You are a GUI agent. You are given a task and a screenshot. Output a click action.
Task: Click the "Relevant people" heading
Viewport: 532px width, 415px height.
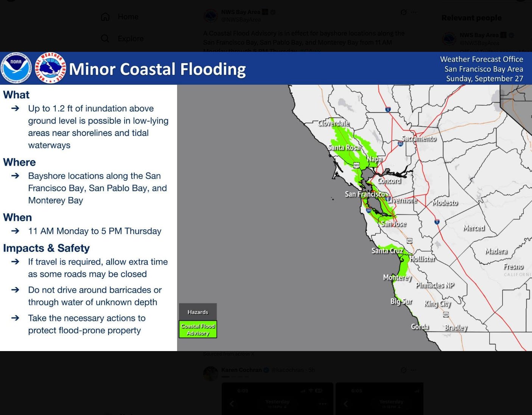[x=471, y=18]
